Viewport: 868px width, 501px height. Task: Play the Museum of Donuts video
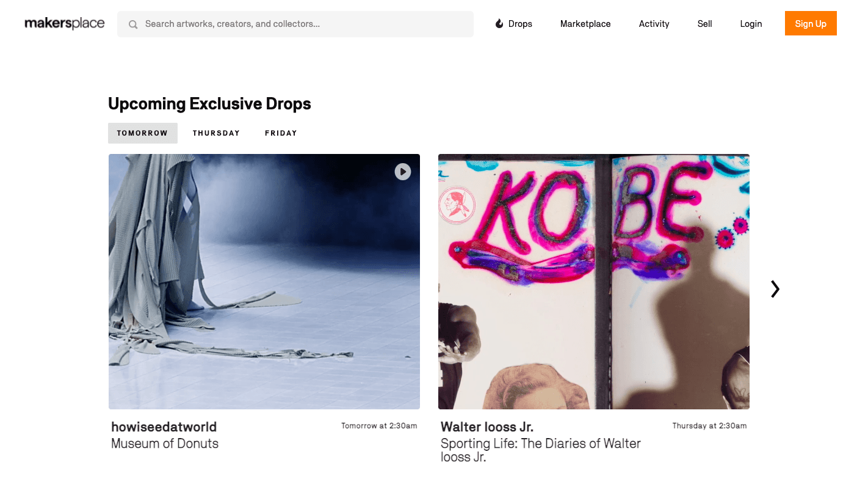pos(403,172)
